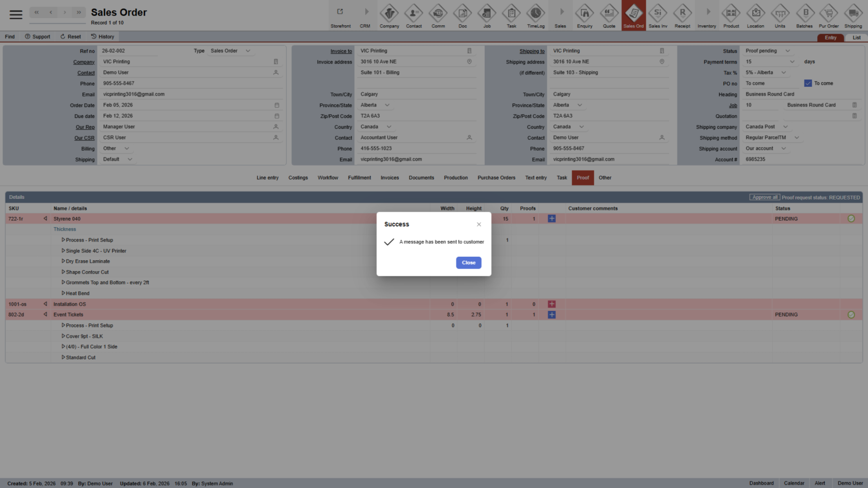Close the Success dialog with Close button
868x488 pixels.
pos(468,263)
